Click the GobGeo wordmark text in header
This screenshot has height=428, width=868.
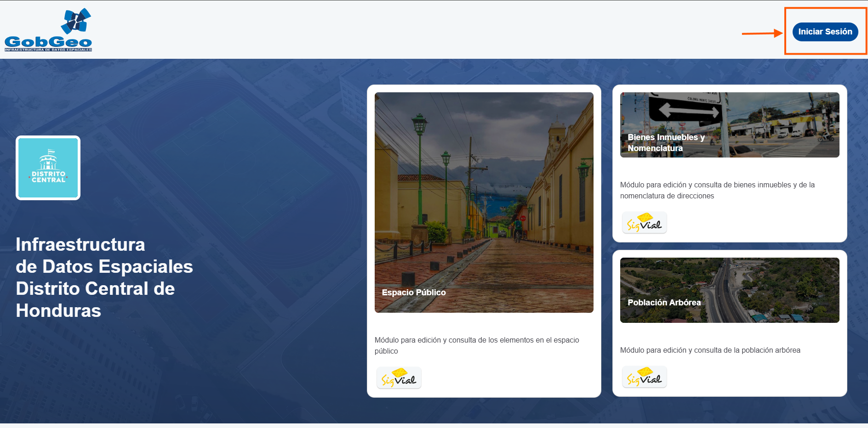48,42
